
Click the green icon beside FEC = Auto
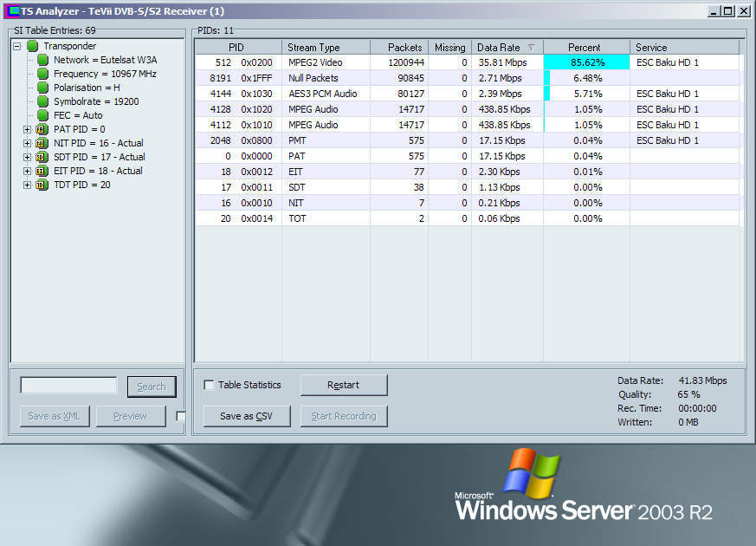(43, 116)
